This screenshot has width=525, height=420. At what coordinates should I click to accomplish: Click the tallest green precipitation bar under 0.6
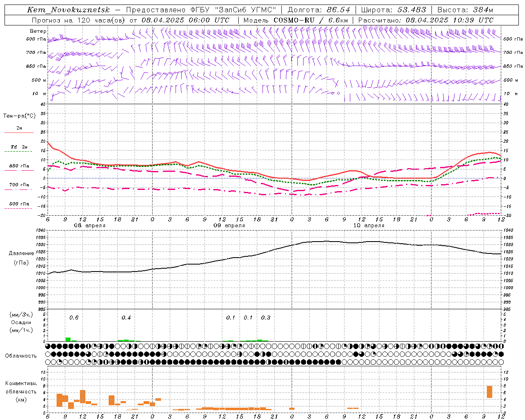point(68,339)
